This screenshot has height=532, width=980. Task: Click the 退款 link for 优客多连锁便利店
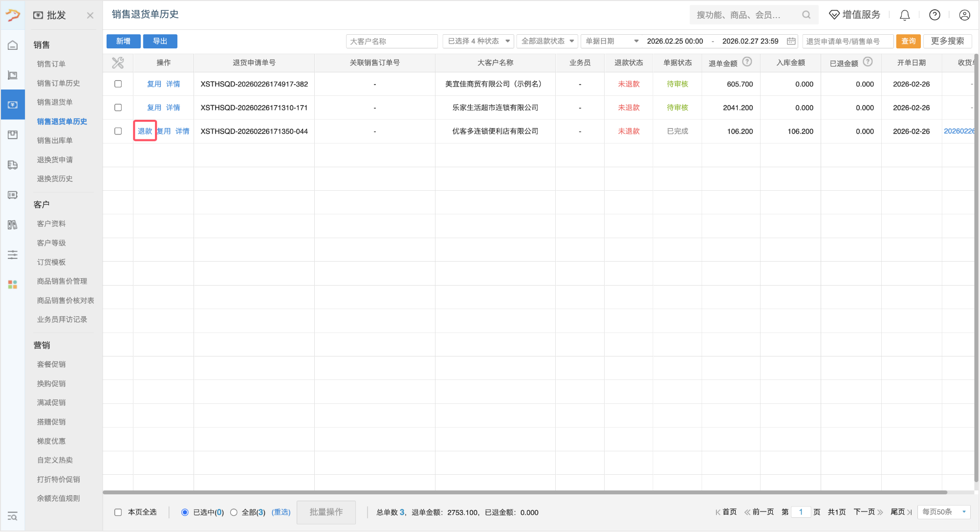[x=145, y=131]
